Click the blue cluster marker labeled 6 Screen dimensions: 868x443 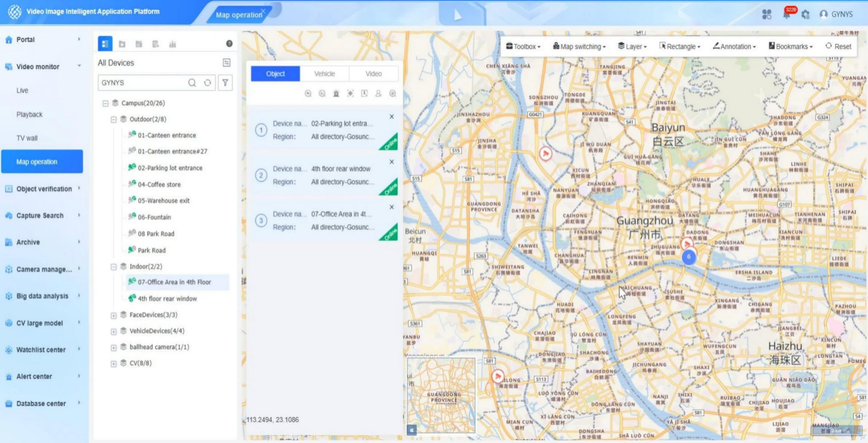(689, 257)
